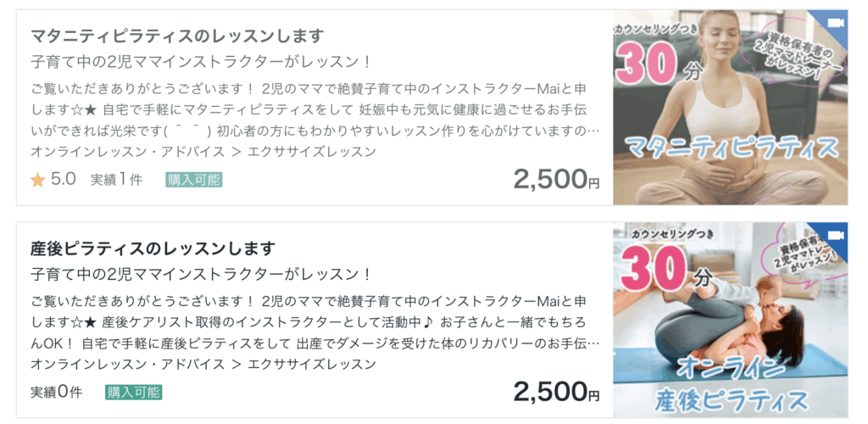Viewport: 868px width, 424px height.
Task: Open オンラインレッスン・アドバイス category in maternity listing
Action: [x=127, y=153]
